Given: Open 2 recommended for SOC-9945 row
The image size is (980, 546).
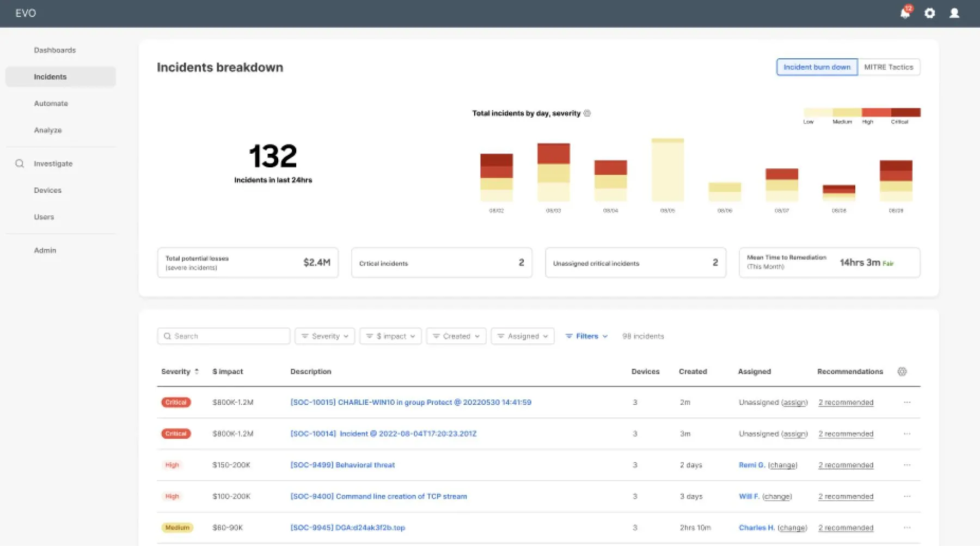Looking at the screenshot, I should pos(846,527).
